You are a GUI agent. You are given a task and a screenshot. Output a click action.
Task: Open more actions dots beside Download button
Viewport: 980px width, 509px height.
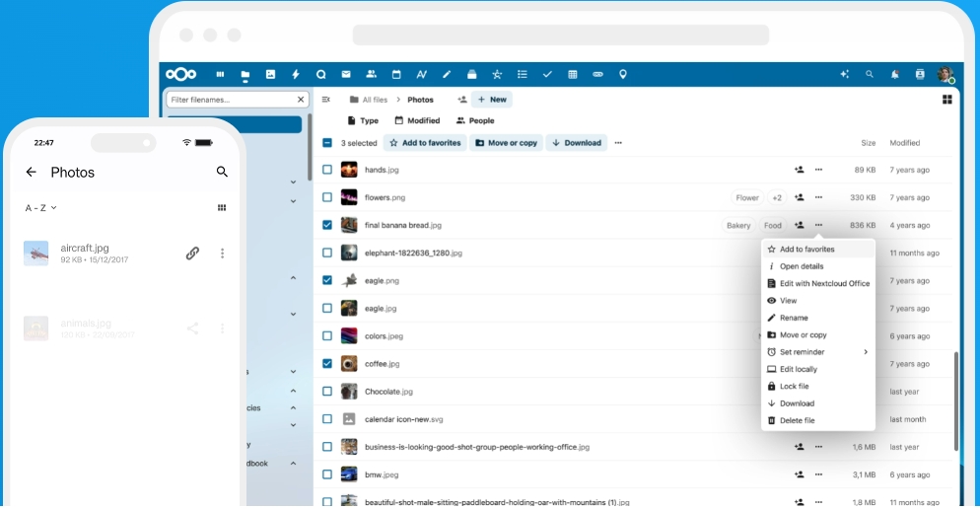[x=618, y=143]
